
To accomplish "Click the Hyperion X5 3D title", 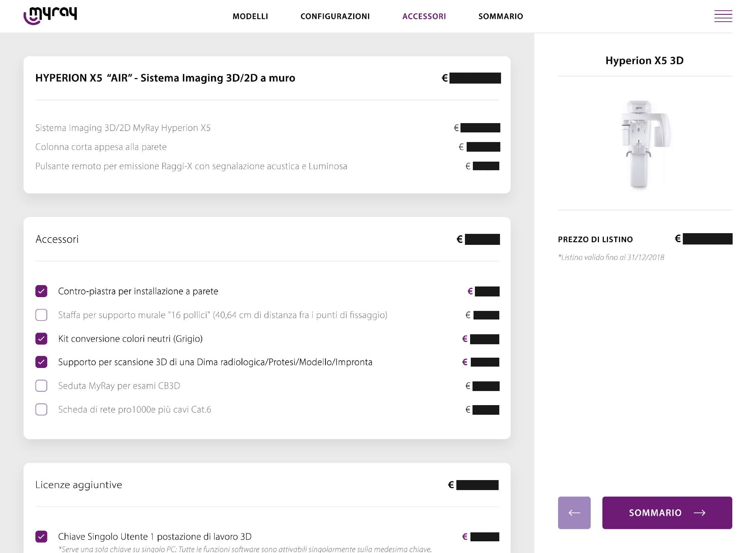I will [x=644, y=61].
